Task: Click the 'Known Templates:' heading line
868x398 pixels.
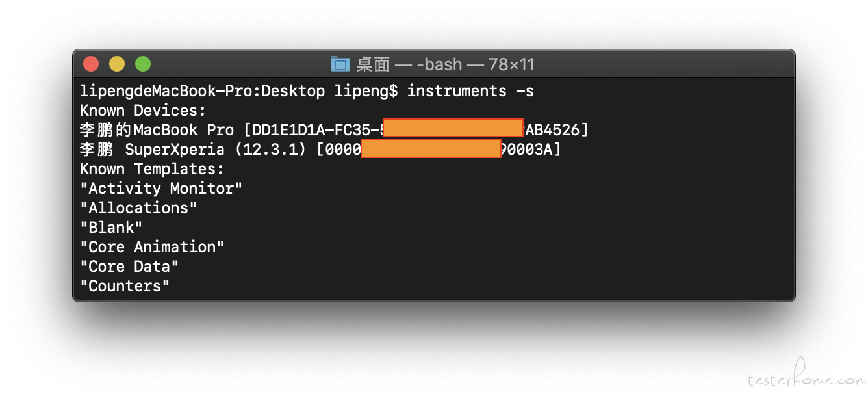Action: (x=152, y=169)
